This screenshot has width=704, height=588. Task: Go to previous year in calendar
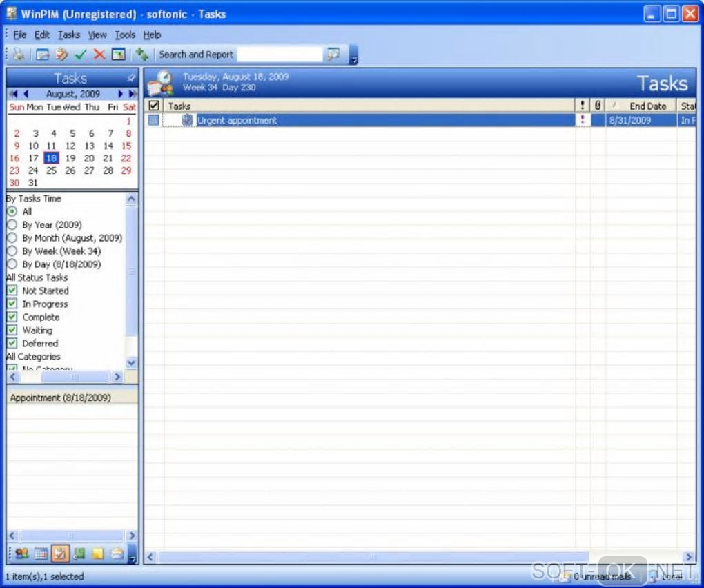tap(14, 94)
